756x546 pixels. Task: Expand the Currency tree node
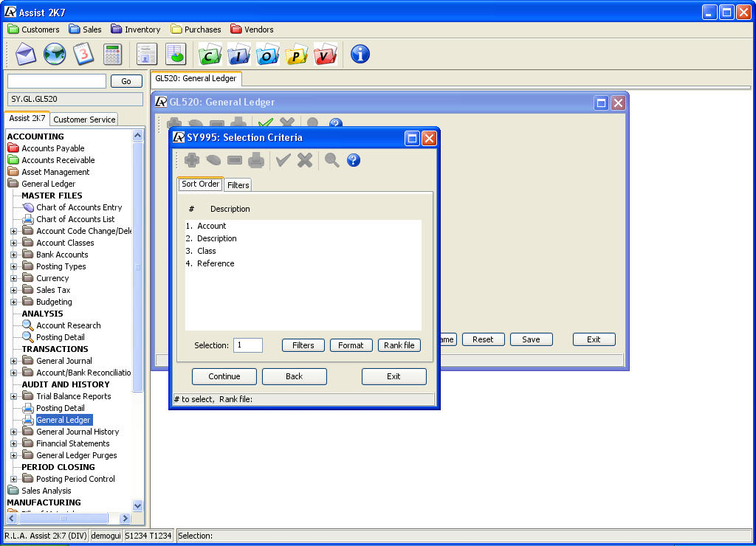tap(13, 279)
